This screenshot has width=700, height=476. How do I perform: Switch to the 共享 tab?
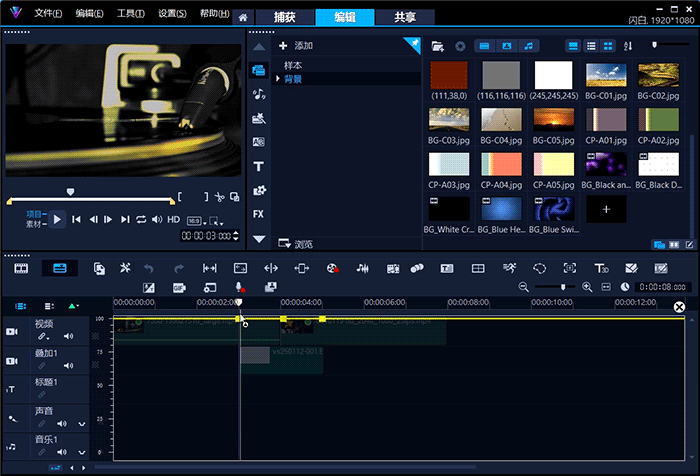pyautogui.click(x=405, y=17)
